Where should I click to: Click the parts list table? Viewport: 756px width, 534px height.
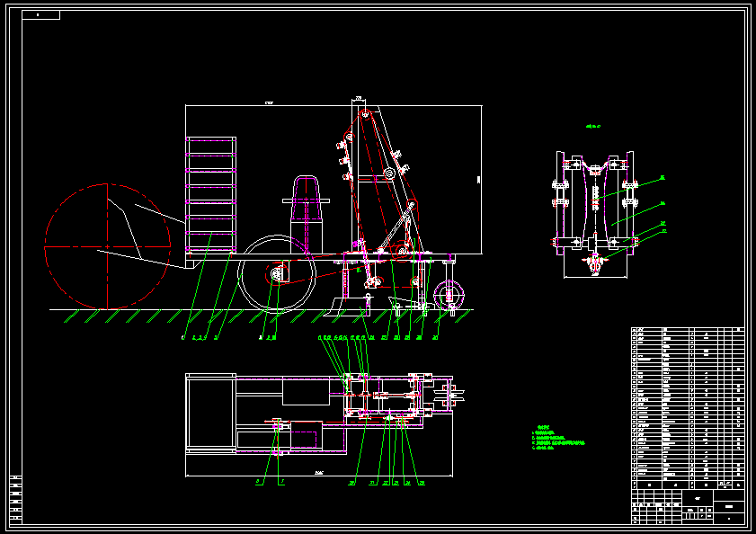point(688,408)
